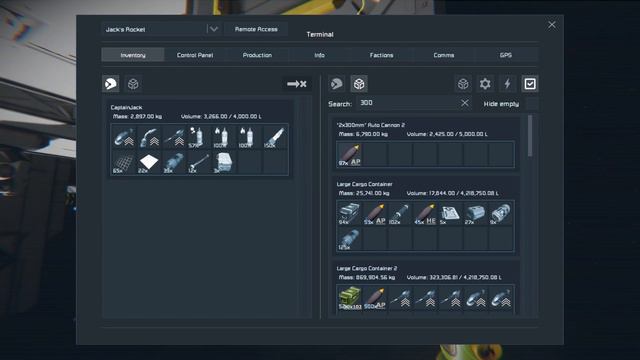Select the 9x item in Large Cargo Container
Viewport: 640px width, 360px height.
pyautogui.click(x=501, y=213)
